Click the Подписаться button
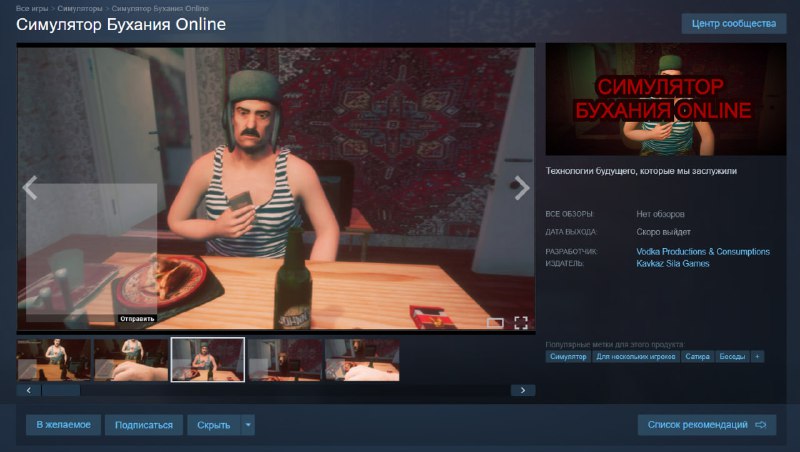This screenshot has height=452, width=800. click(144, 425)
